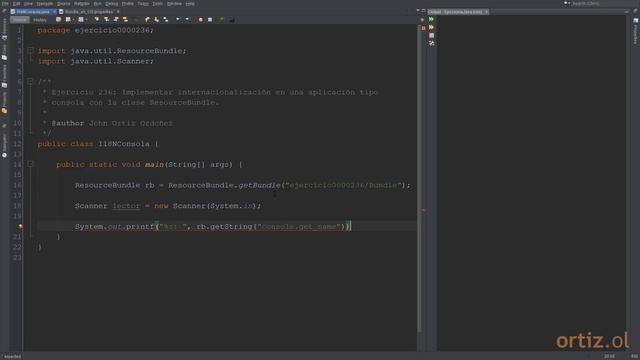
Task: Collapse the main method fold
Action: click(x=30, y=164)
